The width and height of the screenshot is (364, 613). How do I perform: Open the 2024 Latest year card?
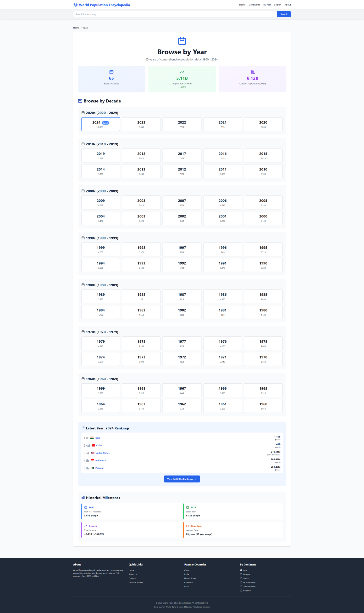[x=100, y=124]
